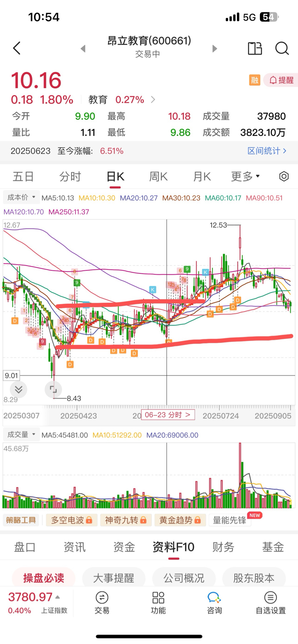Enable the 神奇九转 locked indicator
This screenshot has width=298, height=644.
125,520
